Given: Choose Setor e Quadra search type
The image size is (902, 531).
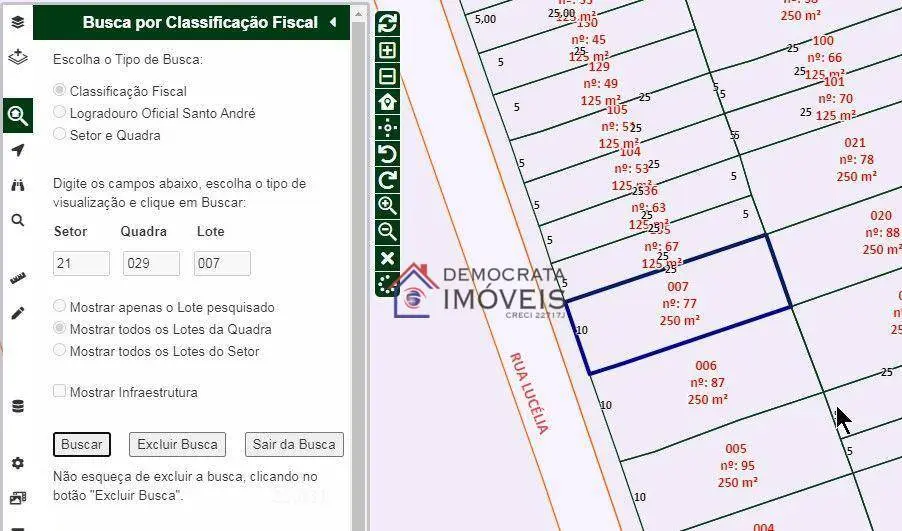Looking at the screenshot, I should pyautogui.click(x=60, y=134).
